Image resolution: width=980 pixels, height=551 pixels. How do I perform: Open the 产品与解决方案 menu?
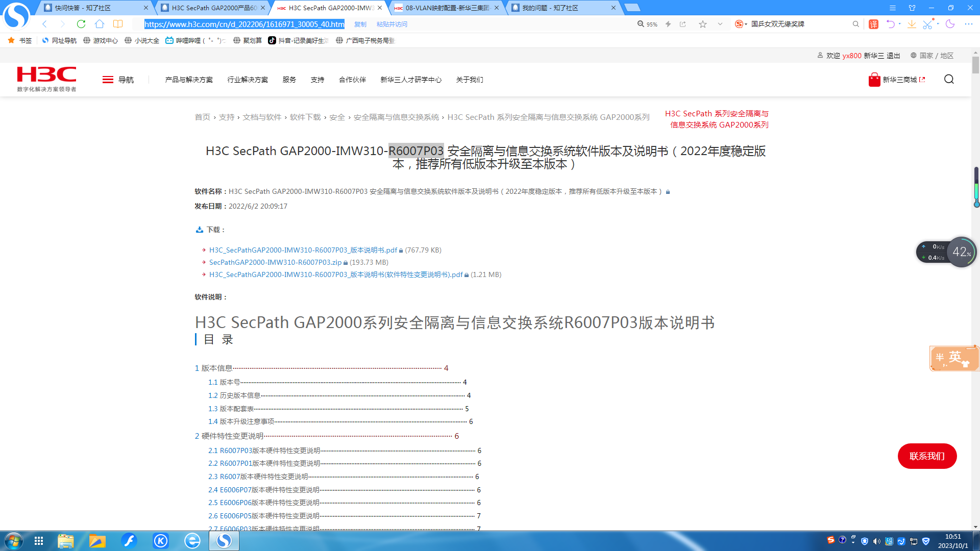189,80
